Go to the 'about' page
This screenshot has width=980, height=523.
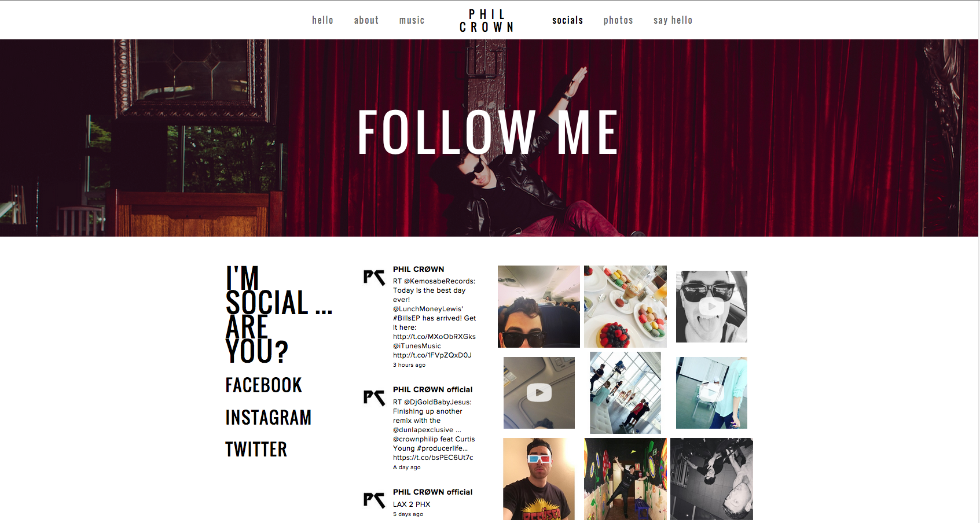[366, 20]
